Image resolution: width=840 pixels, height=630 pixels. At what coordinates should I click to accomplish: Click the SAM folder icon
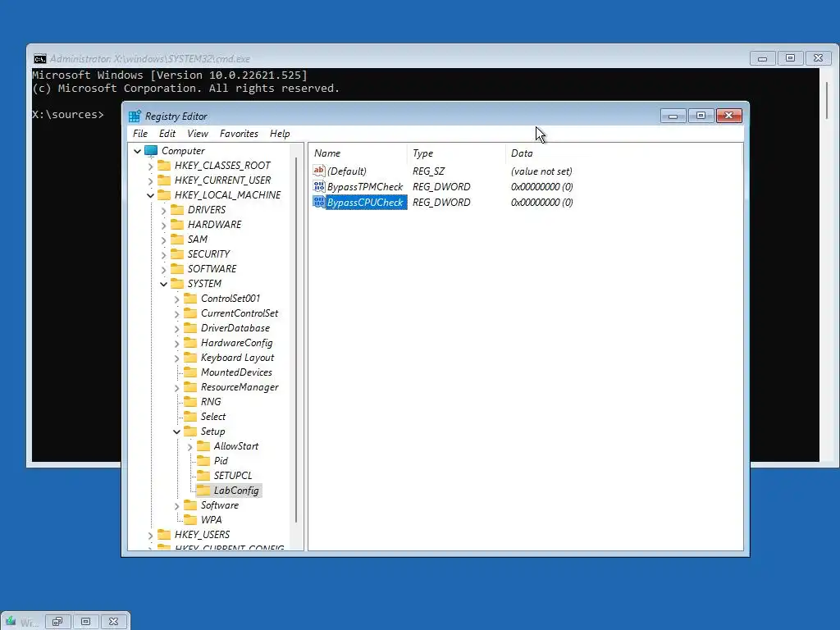click(x=177, y=239)
